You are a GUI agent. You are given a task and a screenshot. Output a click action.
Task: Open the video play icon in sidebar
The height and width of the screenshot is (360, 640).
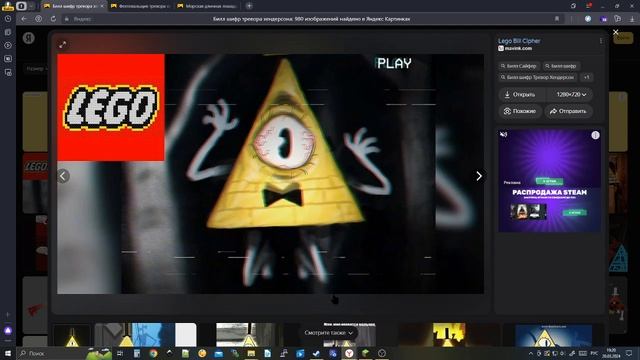tap(8, 45)
